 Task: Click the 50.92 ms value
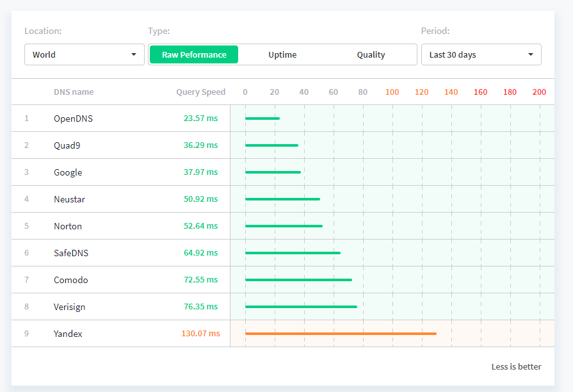pos(200,199)
